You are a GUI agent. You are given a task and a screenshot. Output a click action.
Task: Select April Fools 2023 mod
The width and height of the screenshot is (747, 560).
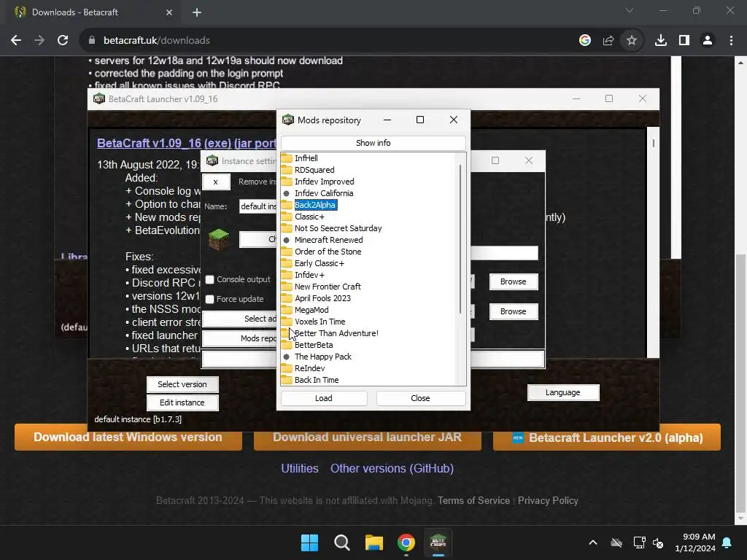[322, 298]
